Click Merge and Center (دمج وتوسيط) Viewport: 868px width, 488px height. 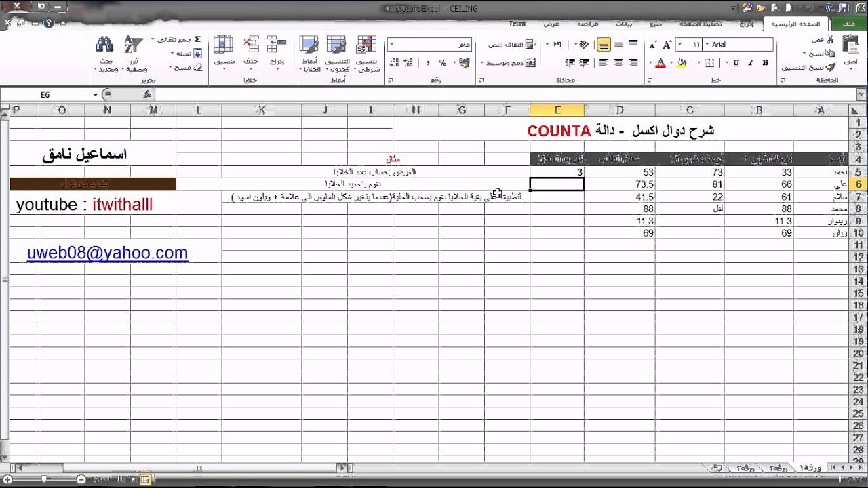click(x=509, y=62)
